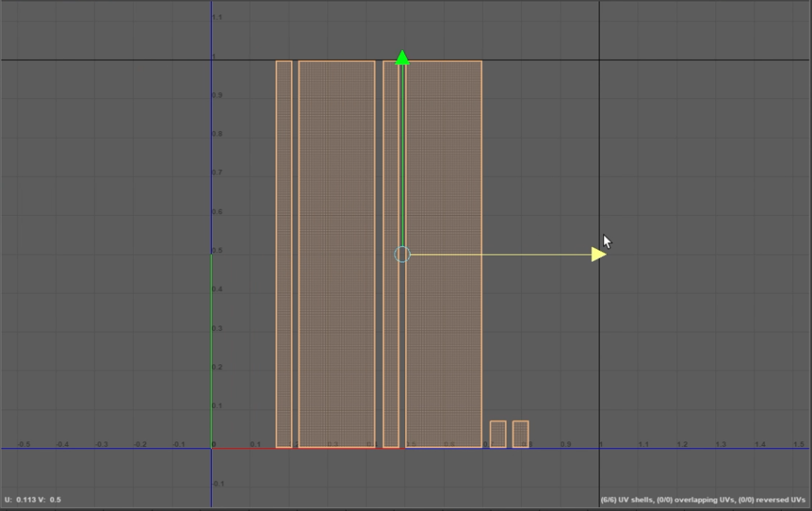
Task: Select the leftmost narrow UV shell
Action: [x=284, y=254]
